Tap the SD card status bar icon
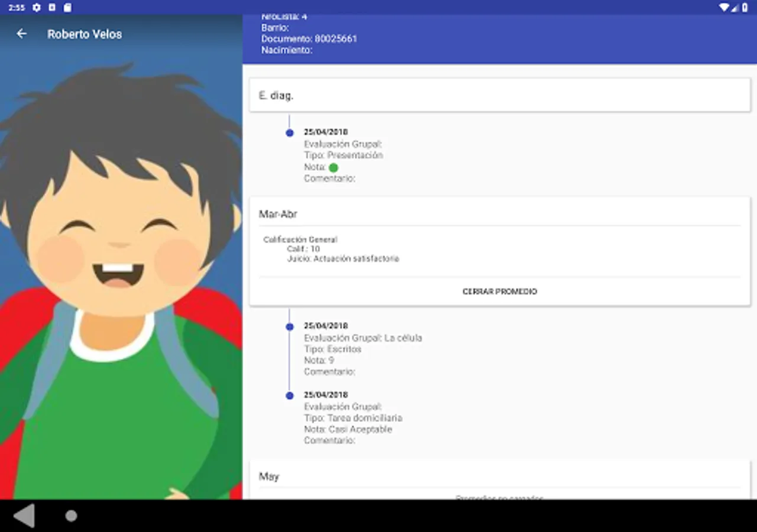Image resolution: width=757 pixels, height=532 pixels. coord(67,7)
